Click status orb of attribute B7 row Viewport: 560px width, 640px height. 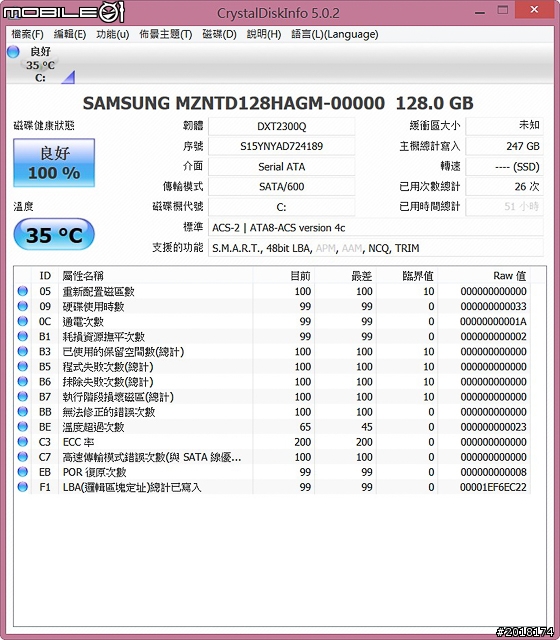tap(22, 397)
